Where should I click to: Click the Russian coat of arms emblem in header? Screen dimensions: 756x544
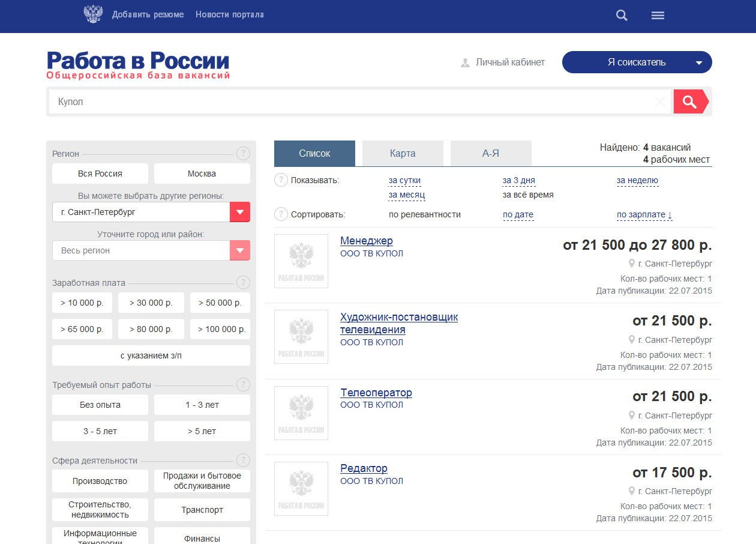93,14
